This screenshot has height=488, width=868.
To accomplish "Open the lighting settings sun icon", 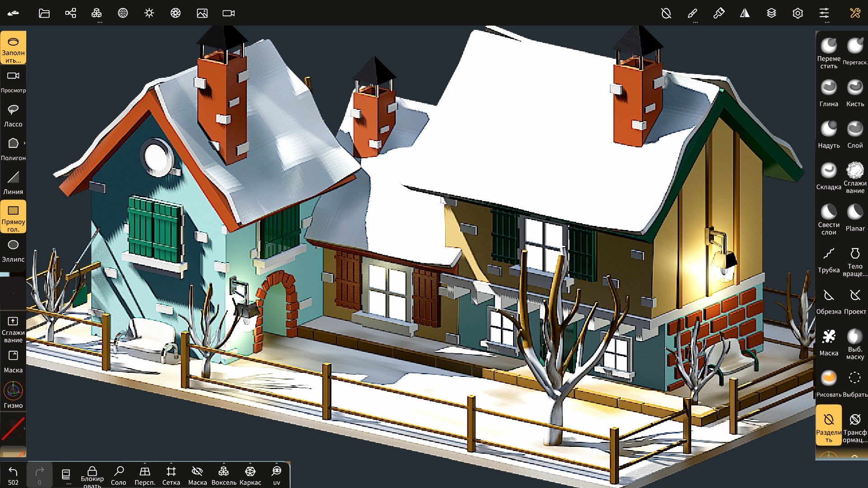I will tap(149, 13).
